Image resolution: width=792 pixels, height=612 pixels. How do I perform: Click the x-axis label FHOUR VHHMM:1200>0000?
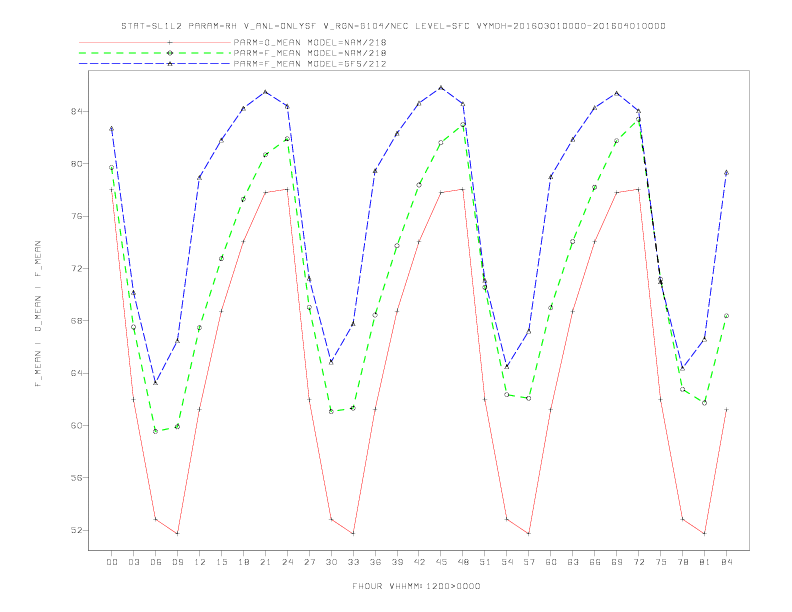[x=416, y=586]
